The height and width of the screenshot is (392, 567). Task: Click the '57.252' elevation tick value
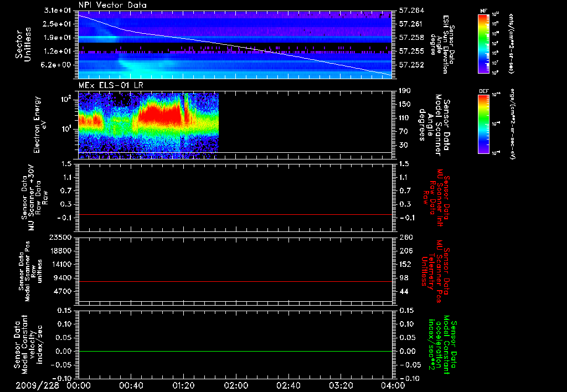(411, 65)
